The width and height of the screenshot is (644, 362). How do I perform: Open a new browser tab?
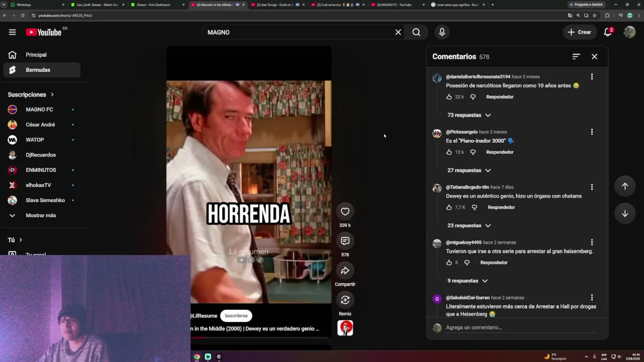click(x=493, y=5)
